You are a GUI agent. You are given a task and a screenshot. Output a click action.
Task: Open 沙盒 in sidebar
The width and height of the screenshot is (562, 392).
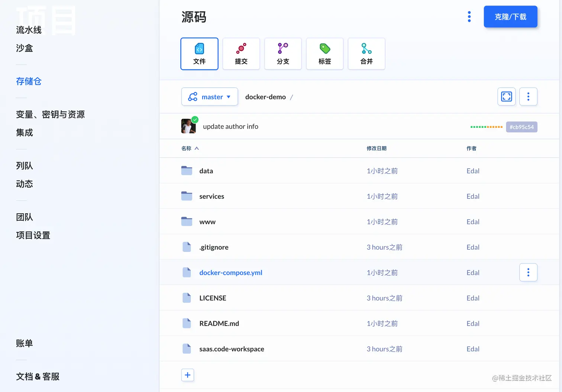tap(25, 48)
